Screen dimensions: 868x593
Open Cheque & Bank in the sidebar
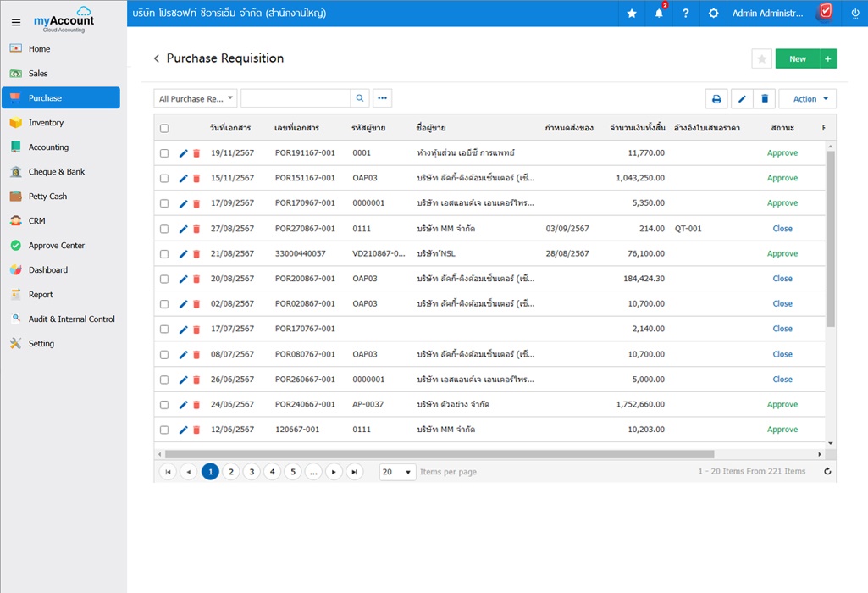[61, 172]
